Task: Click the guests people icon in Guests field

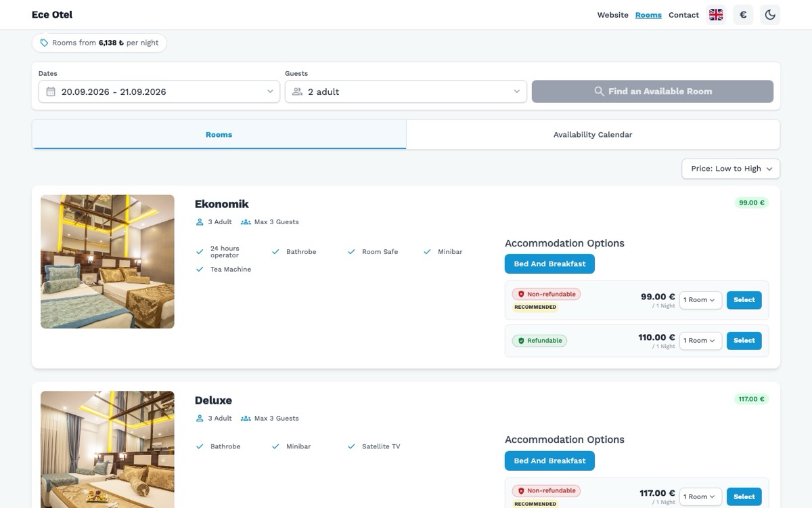Action: (x=297, y=91)
